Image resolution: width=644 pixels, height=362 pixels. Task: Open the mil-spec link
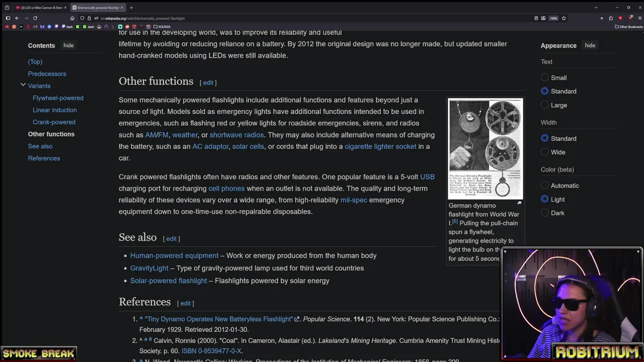click(354, 200)
